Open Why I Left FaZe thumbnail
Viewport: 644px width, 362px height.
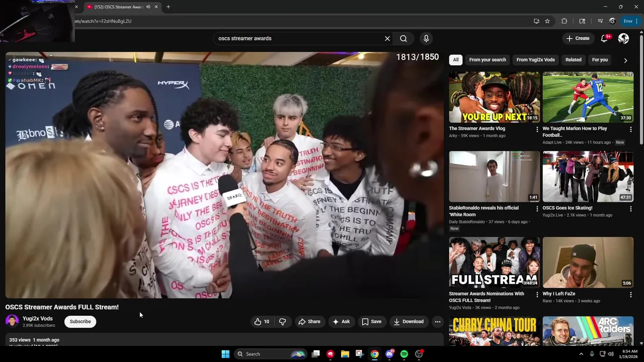(588, 262)
